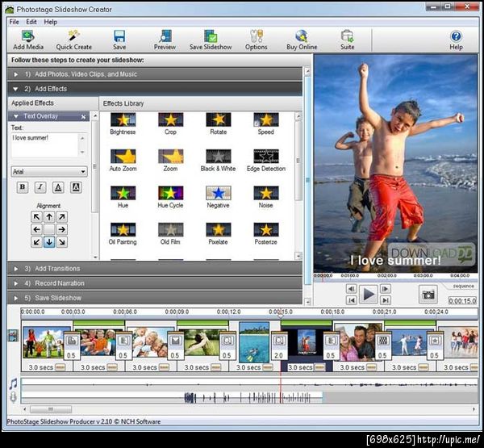Open the Help menu
This screenshot has width=484, height=448.
50,22
